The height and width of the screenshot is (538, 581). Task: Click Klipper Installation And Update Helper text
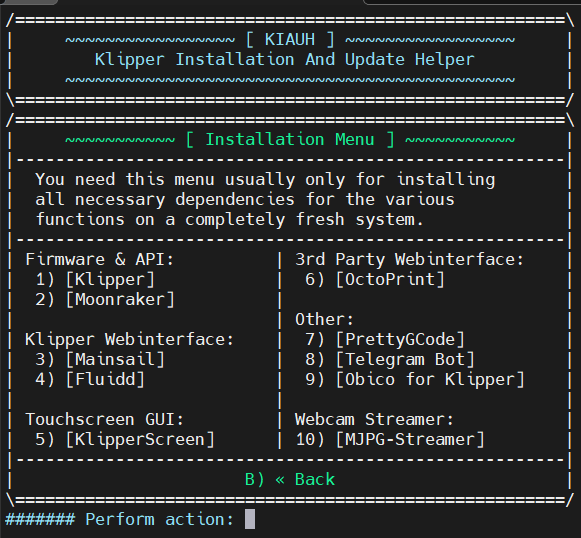click(x=285, y=60)
